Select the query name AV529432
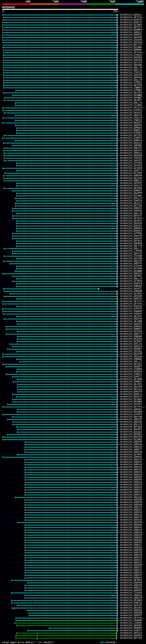The height and width of the screenshot is (644, 146). (x=8, y=8)
